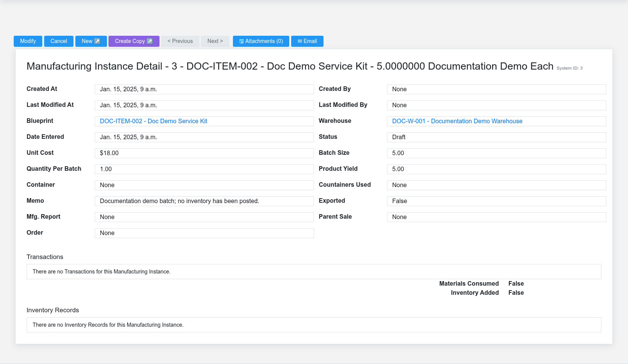The image size is (628, 364).
Task: Click the Created By value None
Action: coord(496,89)
